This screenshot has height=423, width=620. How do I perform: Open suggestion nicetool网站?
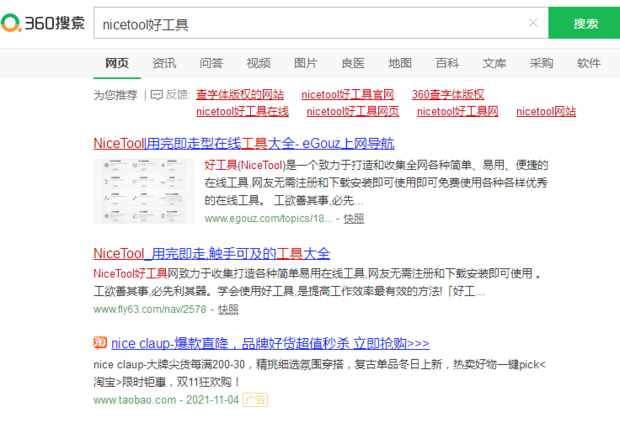(x=546, y=111)
